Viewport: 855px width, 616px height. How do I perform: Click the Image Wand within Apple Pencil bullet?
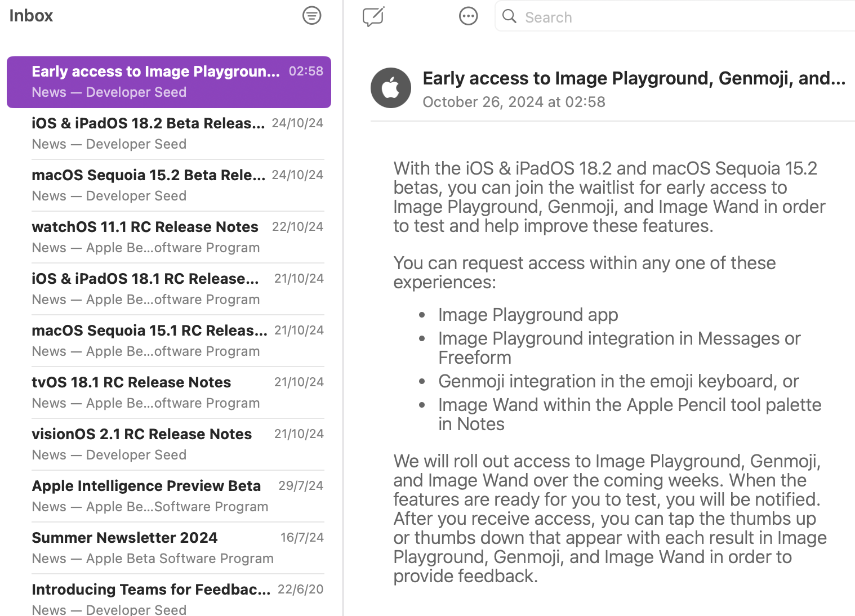click(630, 414)
